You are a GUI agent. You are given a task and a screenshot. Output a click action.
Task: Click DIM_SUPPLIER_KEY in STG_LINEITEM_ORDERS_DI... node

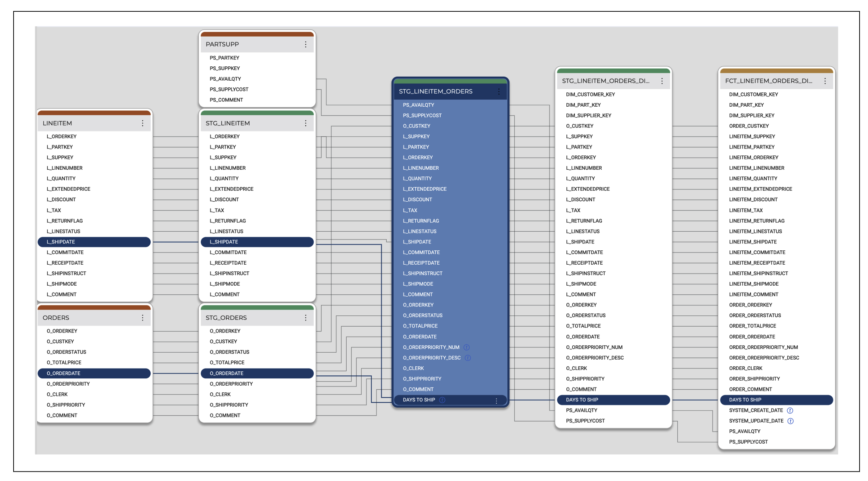[x=588, y=115]
